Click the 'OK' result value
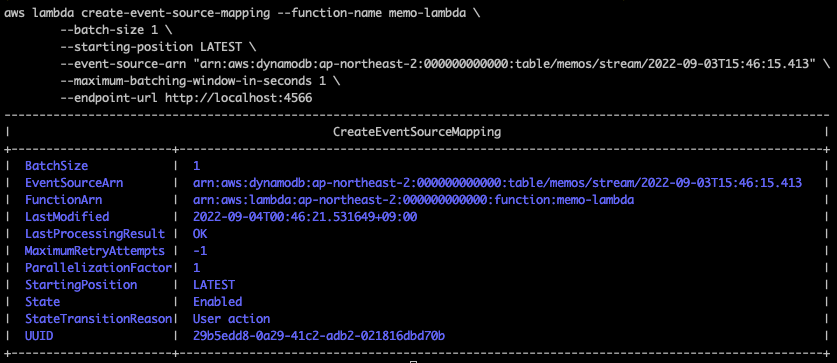This screenshot has height=363, width=837. (200, 234)
